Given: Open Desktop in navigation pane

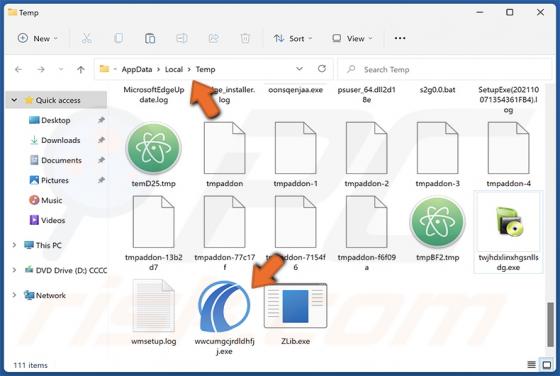Looking at the screenshot, I should click(55, 120).
